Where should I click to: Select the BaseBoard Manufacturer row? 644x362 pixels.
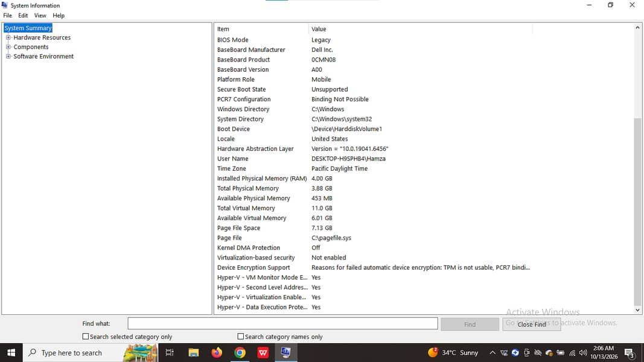(x=374, y=49)
